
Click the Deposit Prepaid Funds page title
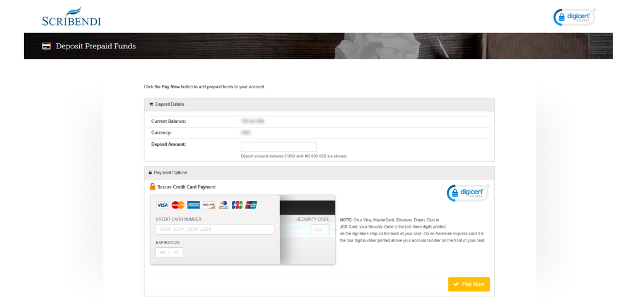tap(96, 46)
